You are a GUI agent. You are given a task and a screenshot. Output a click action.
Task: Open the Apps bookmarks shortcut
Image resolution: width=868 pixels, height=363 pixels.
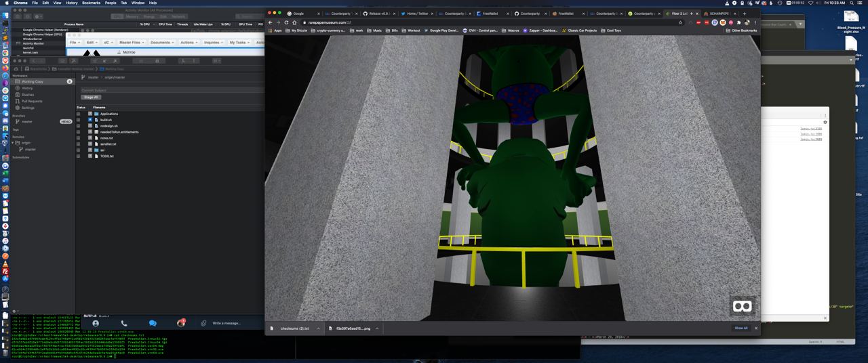click(275, 30)
